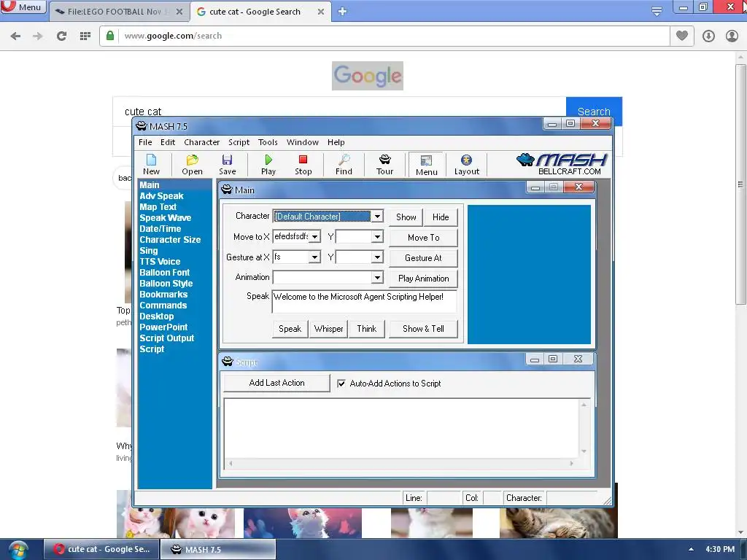This screenshot has height=560, width=747.
Task: Click the Whisper button
Action: pyautogui.click(x=329, y=329)
